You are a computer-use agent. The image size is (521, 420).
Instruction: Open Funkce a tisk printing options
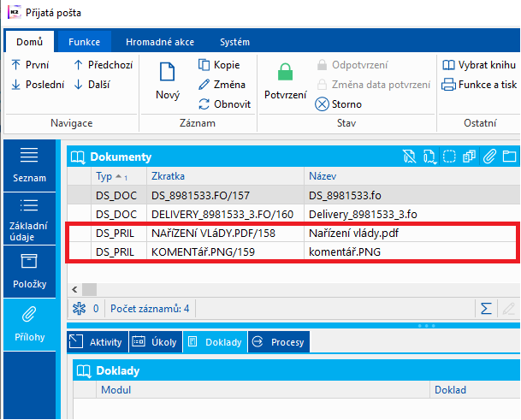coord(479,85)
